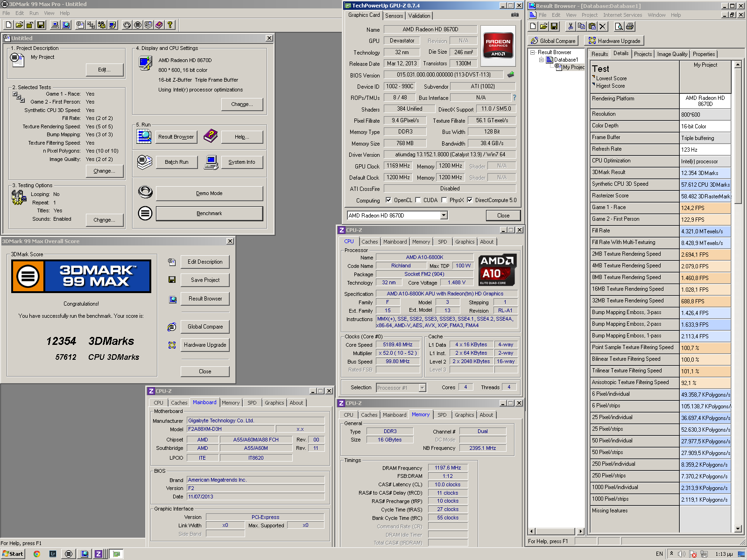Click Cut scissors icon in Result Browser toolbar
Image resolution: width=747 pixels, height=560 pixels.
(x=571, y=27)
